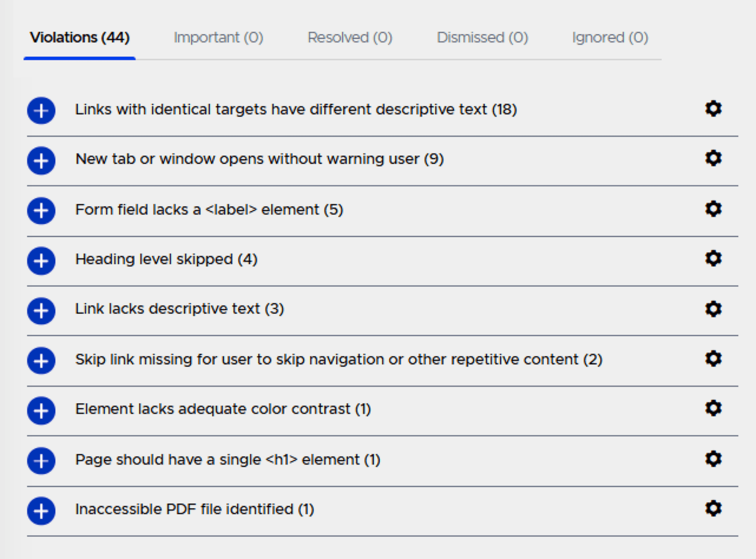This screenshot has height=559, width=756.
Task: Open gear icon for Inaccessible PDF file violation
Action: pos(713,509)
